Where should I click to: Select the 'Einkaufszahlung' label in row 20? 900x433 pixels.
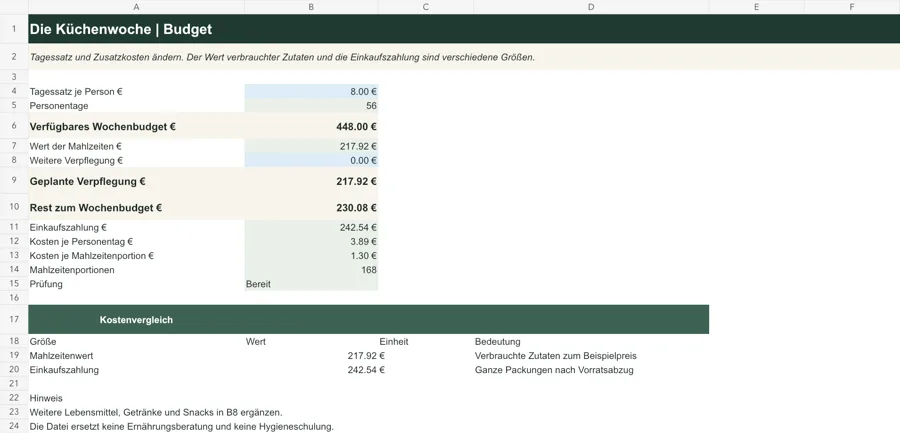[64, 370]
